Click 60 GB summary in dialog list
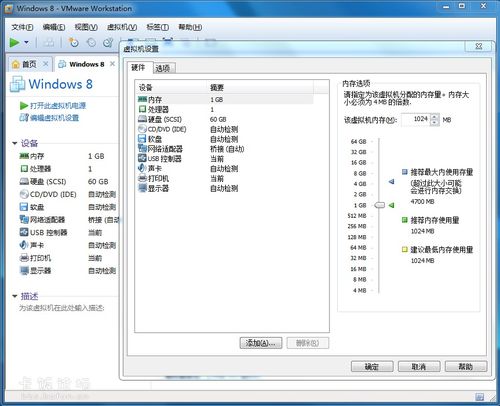The image size is (500, 406). [x=218, y=119]
